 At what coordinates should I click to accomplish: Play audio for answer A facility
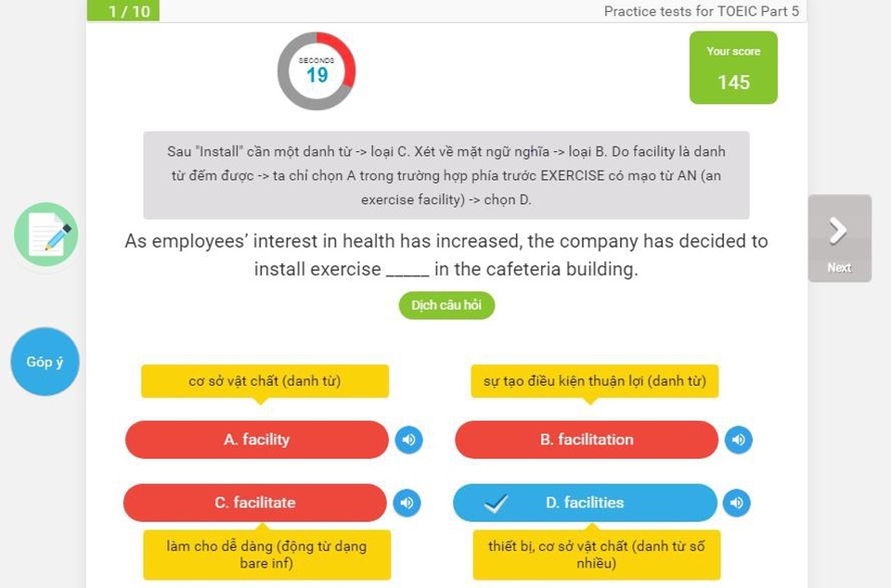coord(408,440)
